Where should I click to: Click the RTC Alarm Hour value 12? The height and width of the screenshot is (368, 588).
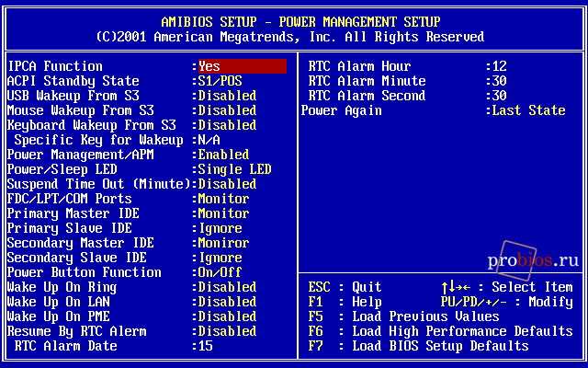point(500,66)
